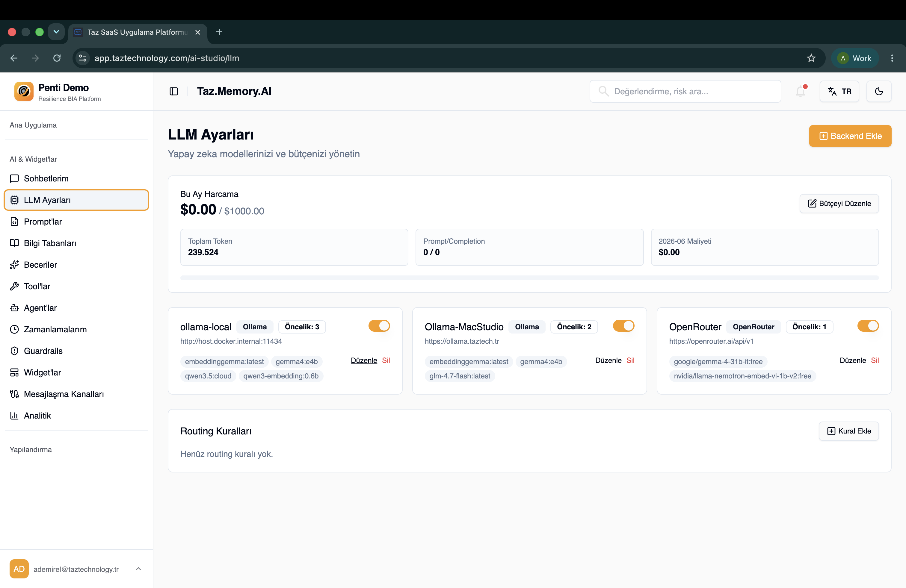Click the Toplam Token card

pyautogui.click(x=294, y=247)
